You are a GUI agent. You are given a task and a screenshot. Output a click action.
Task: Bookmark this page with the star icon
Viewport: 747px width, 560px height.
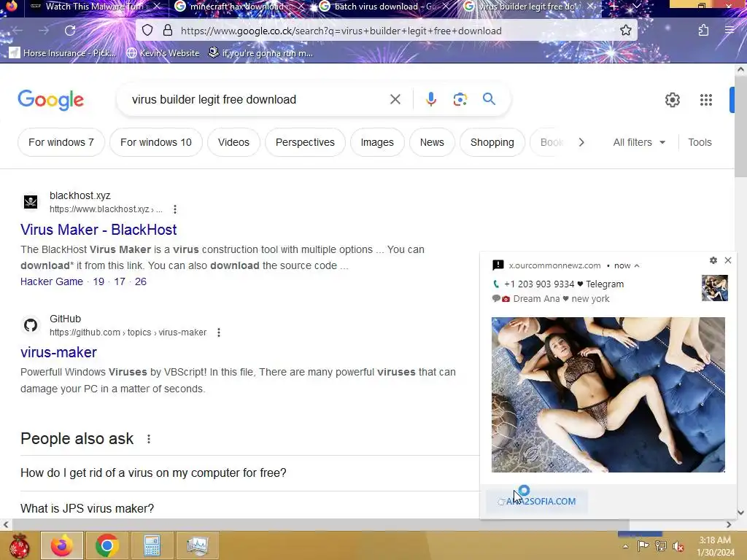625,31
